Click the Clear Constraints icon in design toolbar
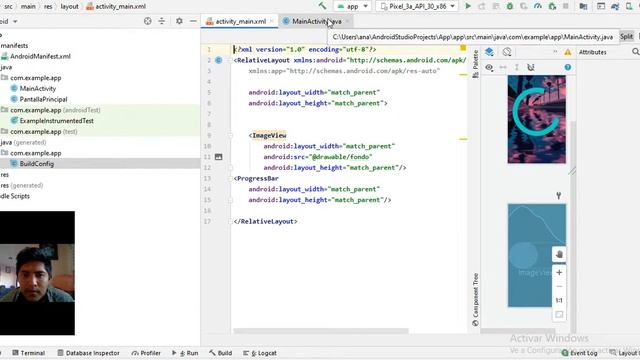 [x=531, y=67]
